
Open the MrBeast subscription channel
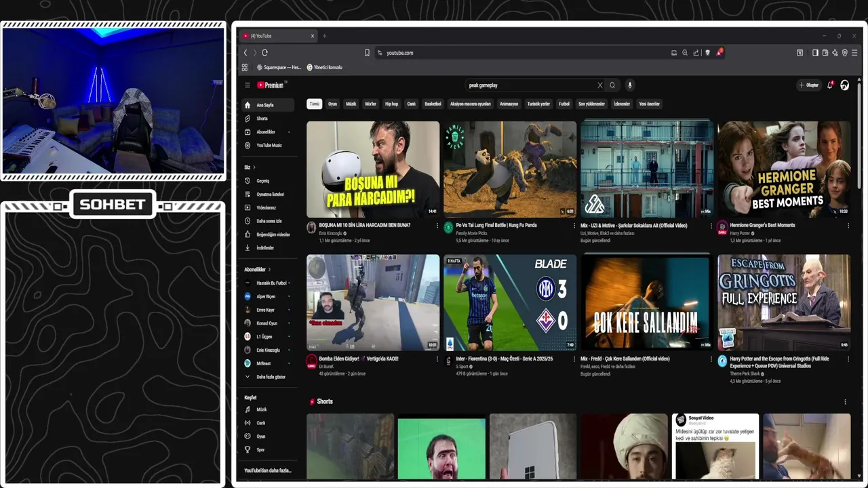(x=268, y=363)
